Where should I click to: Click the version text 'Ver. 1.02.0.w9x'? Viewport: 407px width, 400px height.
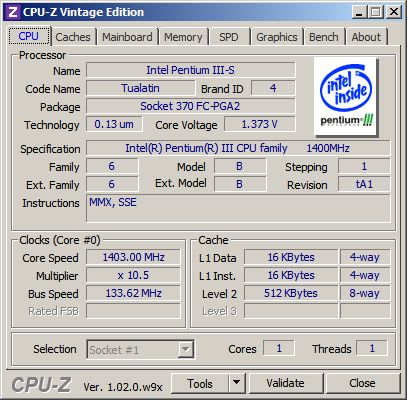[x=123, y=387]
